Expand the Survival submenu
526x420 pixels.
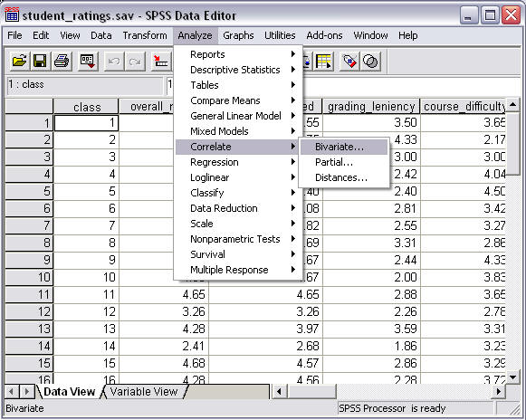click(237, 254)
